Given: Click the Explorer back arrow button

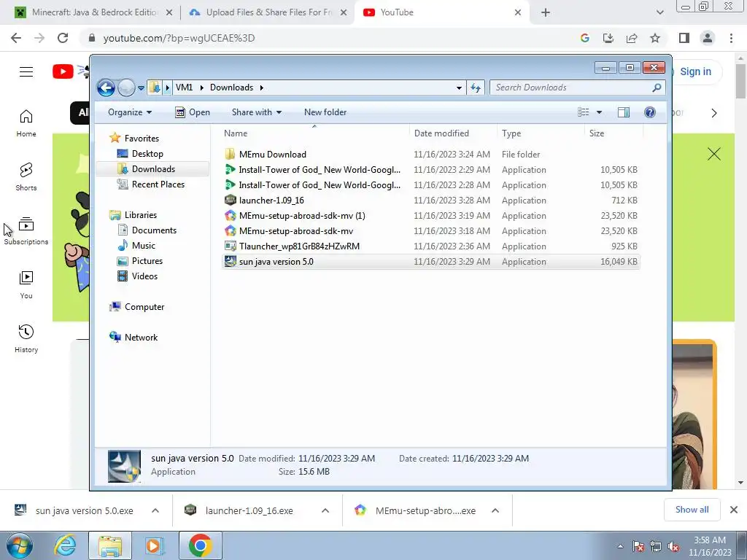Looking at the screenshot, I should [x=106, y=87].
